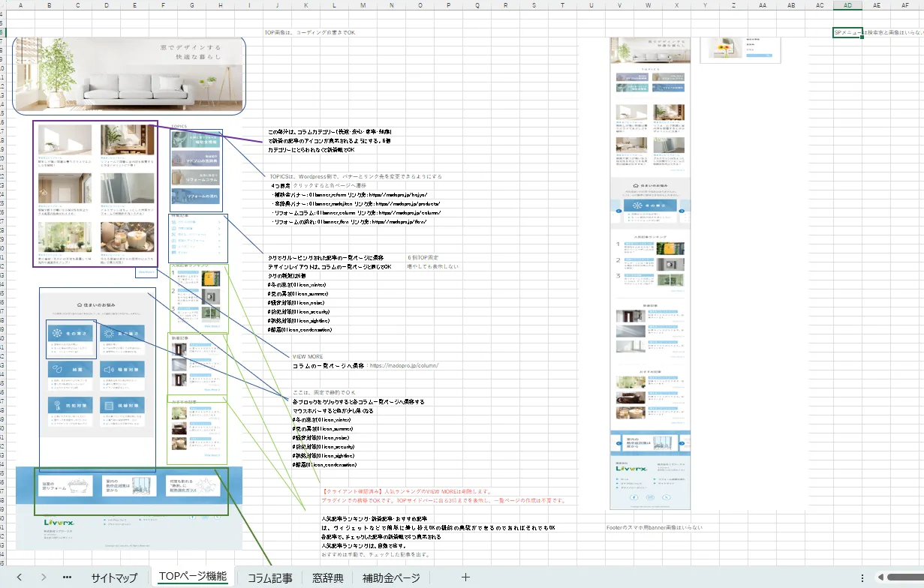924x588 pixels.
Task: Select the TOPICS banner mockup image
Action: tap(196, 168)
